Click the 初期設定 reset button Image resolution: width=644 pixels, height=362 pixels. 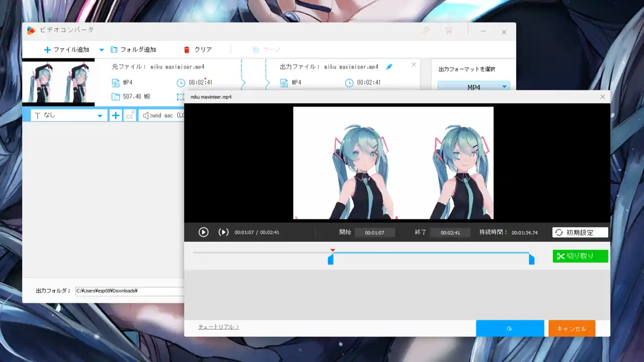(x=580, y=232)
